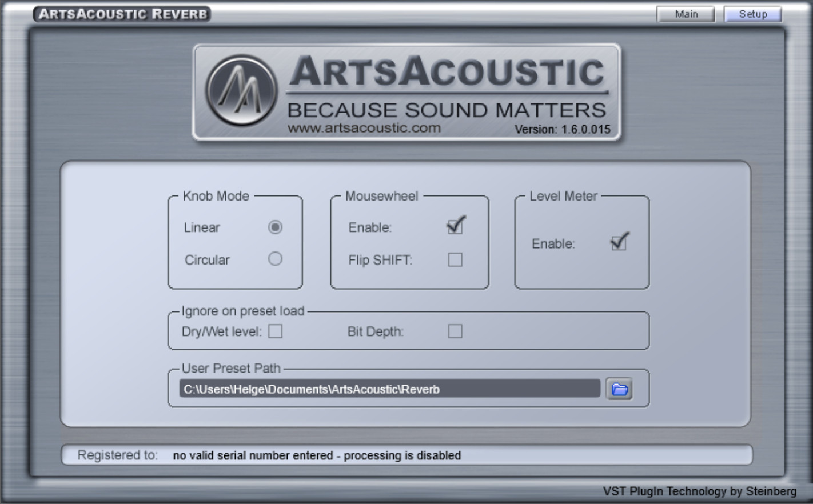Screen dimensions: 813x504
Task: Uncheck the Level Meter Enable checkbox
Action: pos(619,242)
